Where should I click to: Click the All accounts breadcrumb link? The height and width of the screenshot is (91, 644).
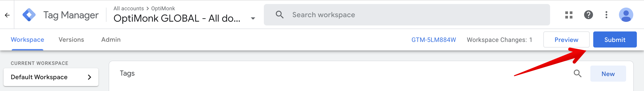(129, 8)
